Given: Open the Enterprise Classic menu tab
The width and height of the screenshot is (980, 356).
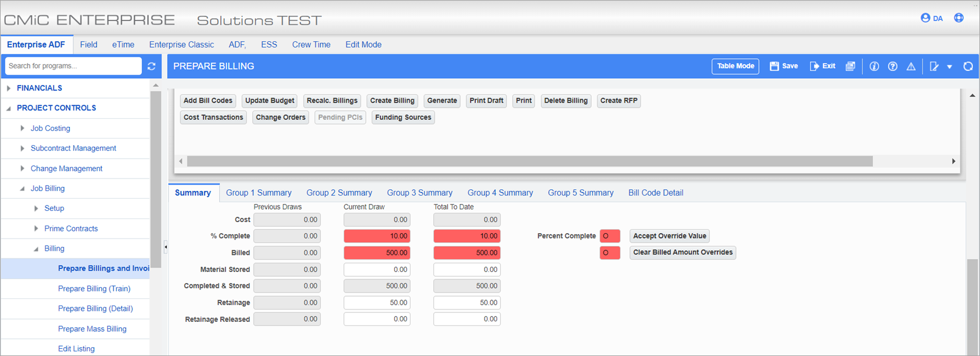Looking at the screenshot, I should 181,45.
